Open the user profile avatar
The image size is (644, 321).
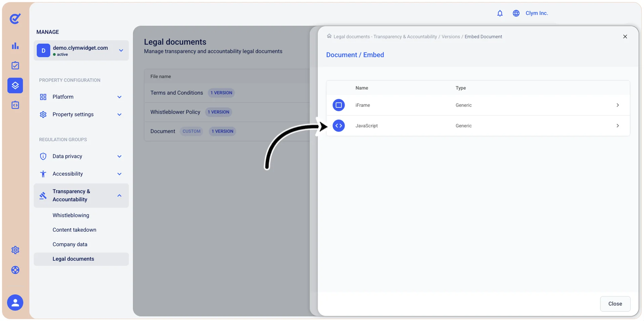tap(15, 303)
